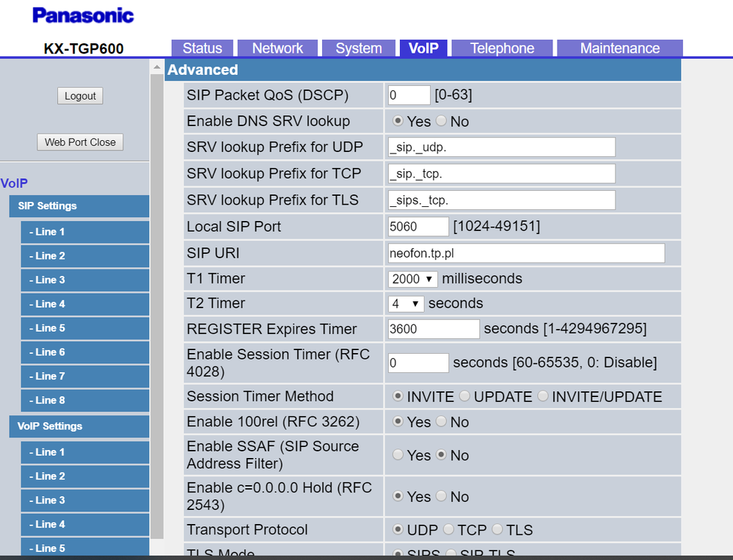Open the SIP Settings section header
The image size is (733, 560).
[79, 206]
